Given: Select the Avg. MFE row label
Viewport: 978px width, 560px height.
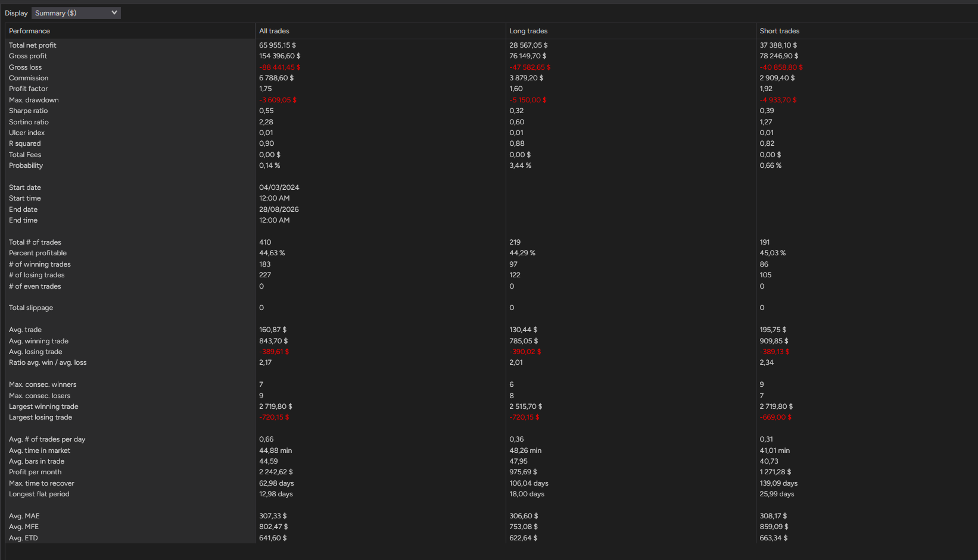Looking at the screenshot, I should pos(24,527).
